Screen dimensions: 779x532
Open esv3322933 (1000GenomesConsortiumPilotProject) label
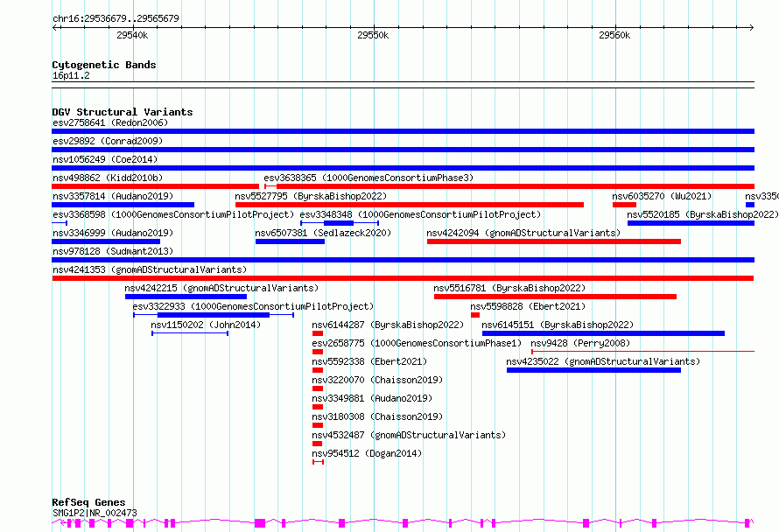253,306
